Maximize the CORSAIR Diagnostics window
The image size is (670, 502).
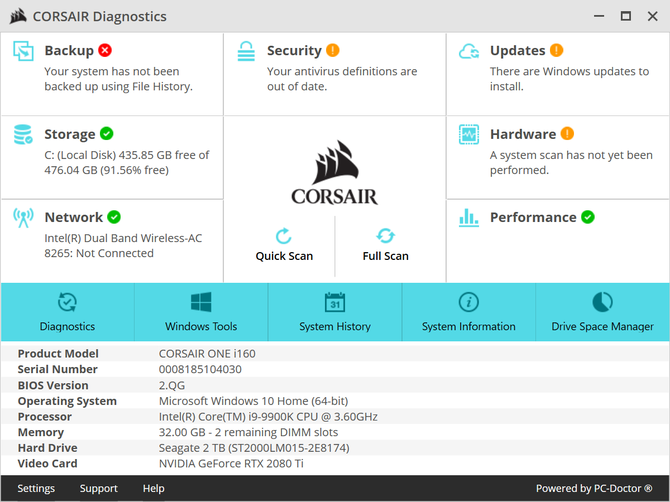626,16
